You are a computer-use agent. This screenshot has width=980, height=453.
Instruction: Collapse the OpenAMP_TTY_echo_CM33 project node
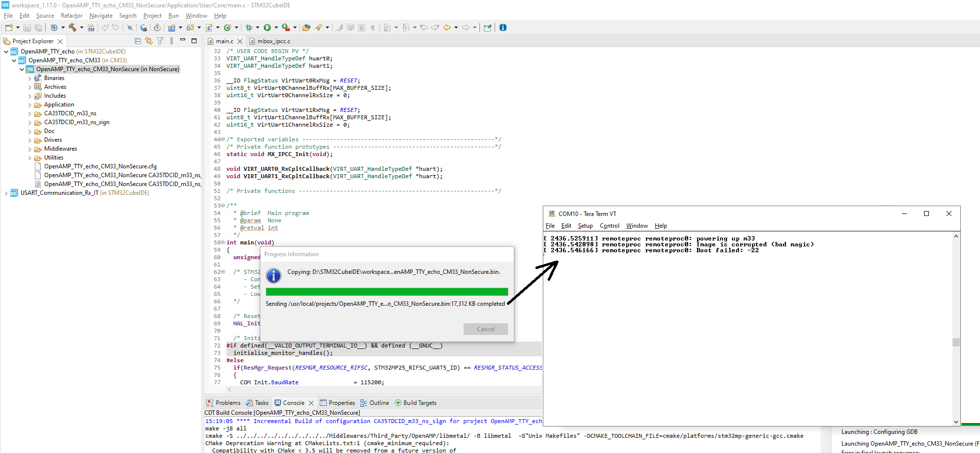14,60
